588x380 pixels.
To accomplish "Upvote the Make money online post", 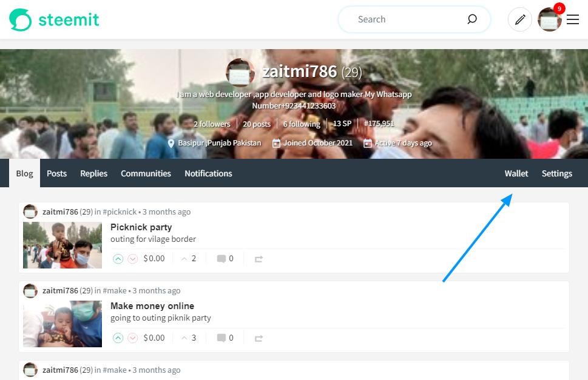I will [x=118, y=338].
